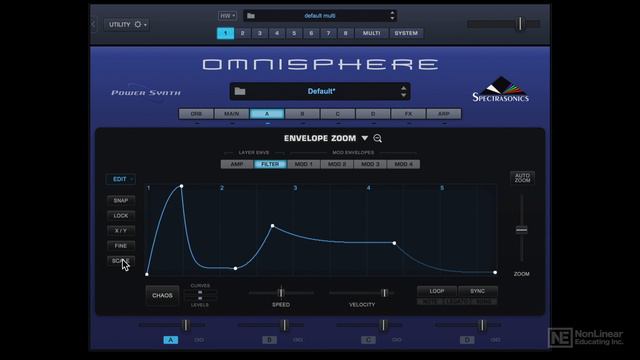Click the zoom-out magnifier icon
Screen dimensions: 640x360
[378, 138]
